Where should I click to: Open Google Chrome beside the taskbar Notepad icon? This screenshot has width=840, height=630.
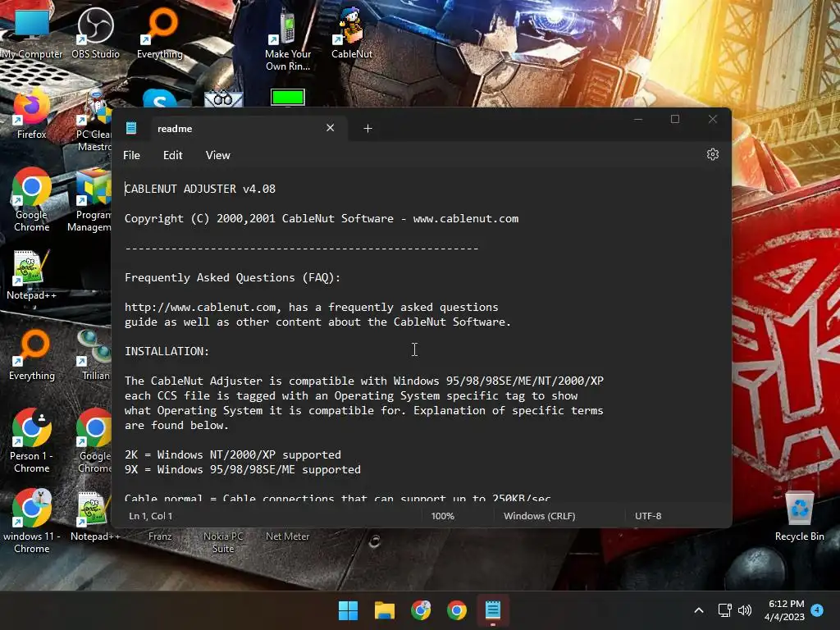[x=456, y=610]
